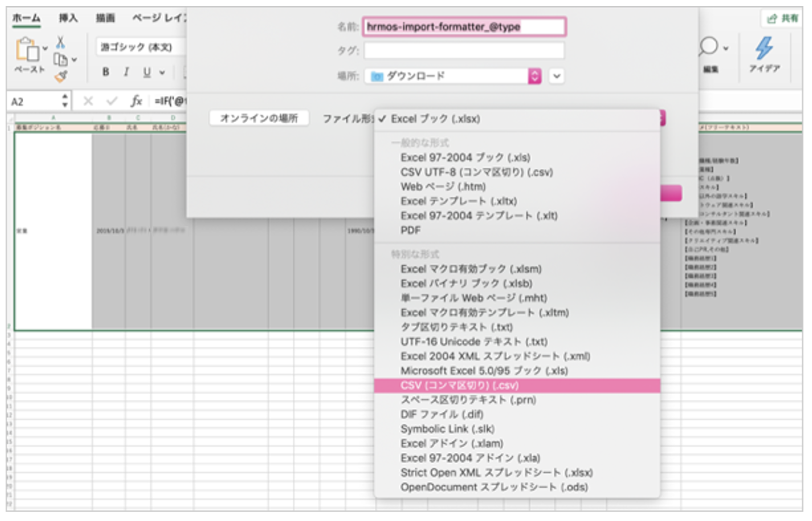The image size is (812, 521).
Task: Click column A header
Action: pos(53,118)
